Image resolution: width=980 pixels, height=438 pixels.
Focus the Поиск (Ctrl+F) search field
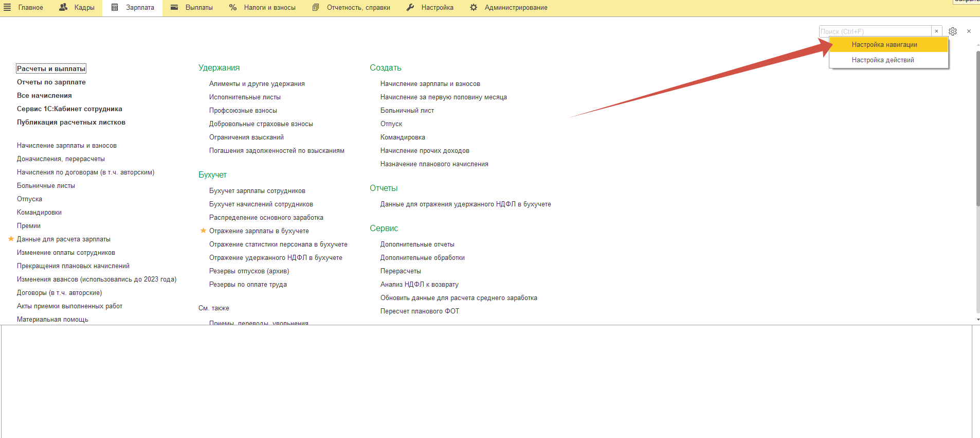tap(874, 31)
